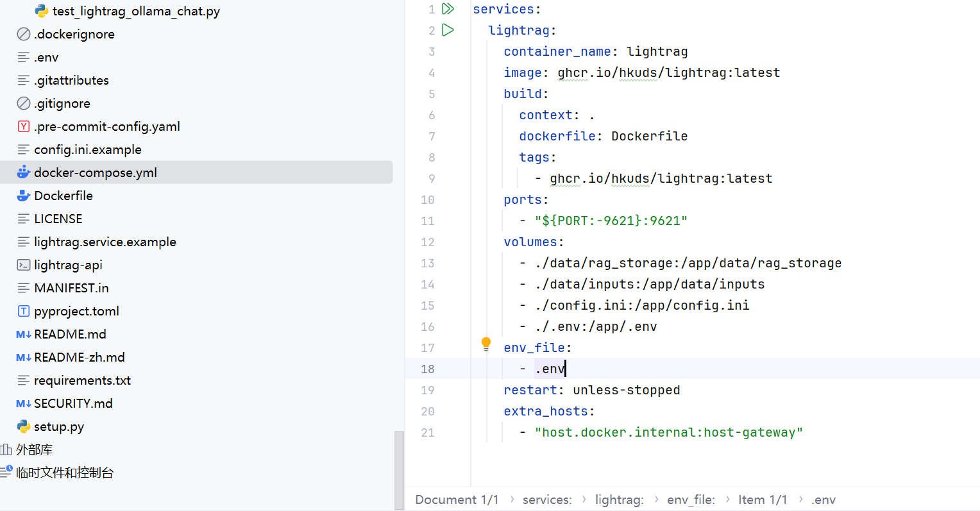This screenshot has width=980, height=511.
Task: Expand the 外部库 external libraries node
Action: coord(35,449)
